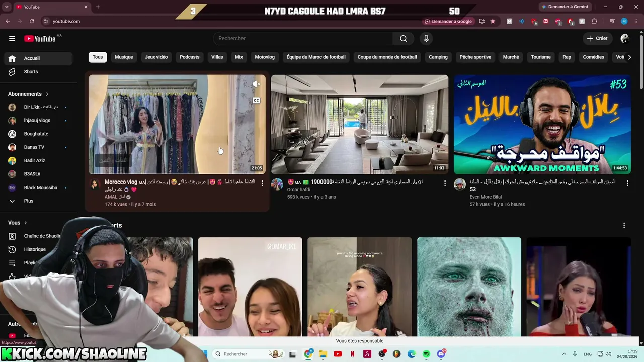Select the Musique filter chip
Viewport: 644px width, 362px height.
coord(124,57)
